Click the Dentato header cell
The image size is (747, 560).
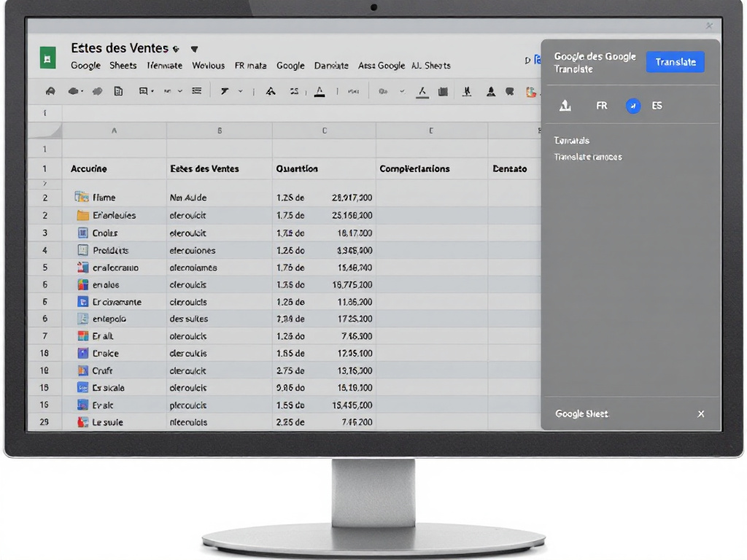point(514,168)
